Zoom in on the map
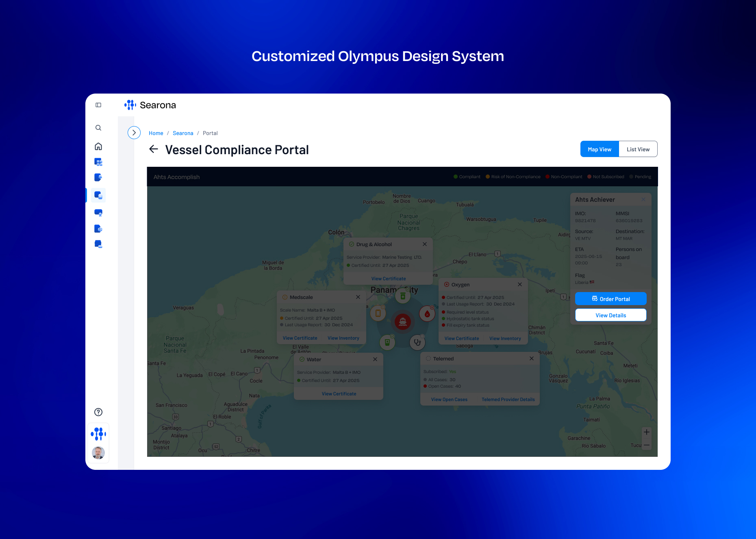The height and width of the screenshot is (539, 756). [647, 432]
